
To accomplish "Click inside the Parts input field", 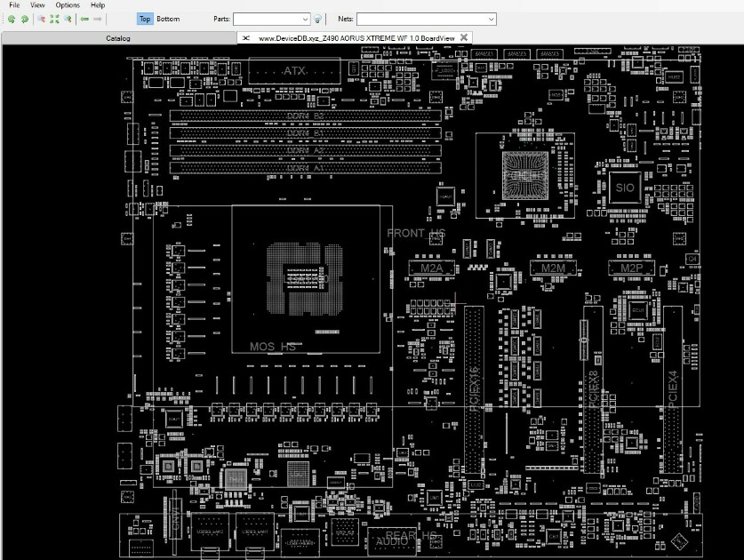I will coord(268,20).
